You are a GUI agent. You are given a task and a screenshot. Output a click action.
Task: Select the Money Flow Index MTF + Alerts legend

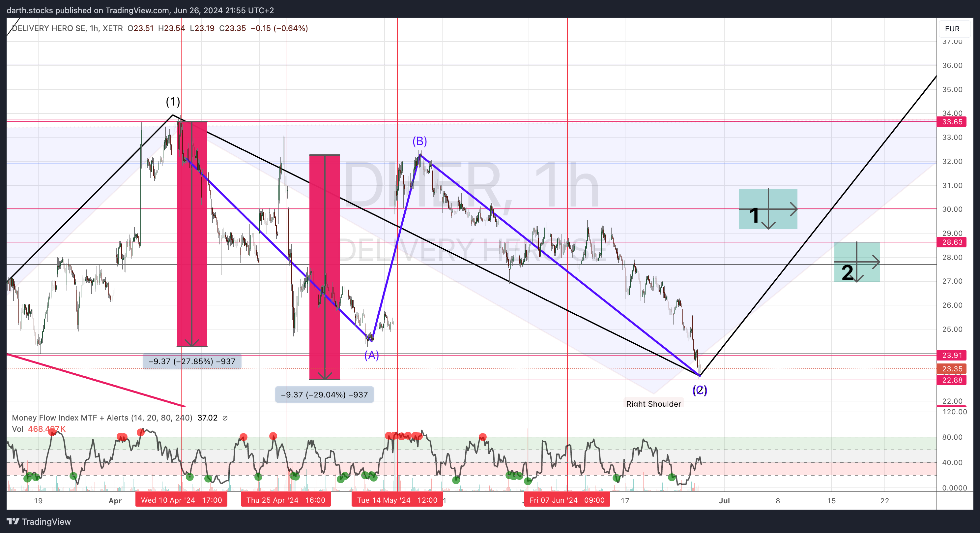tap(102, 418)
